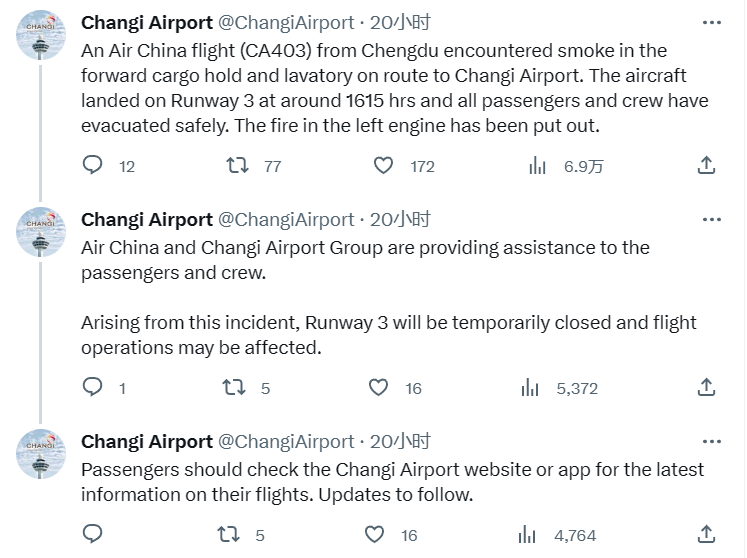Retweet the Runway 3 temporarily closed tweet
This screenshot has height=558, width=747.
click(x=234, y=387)
